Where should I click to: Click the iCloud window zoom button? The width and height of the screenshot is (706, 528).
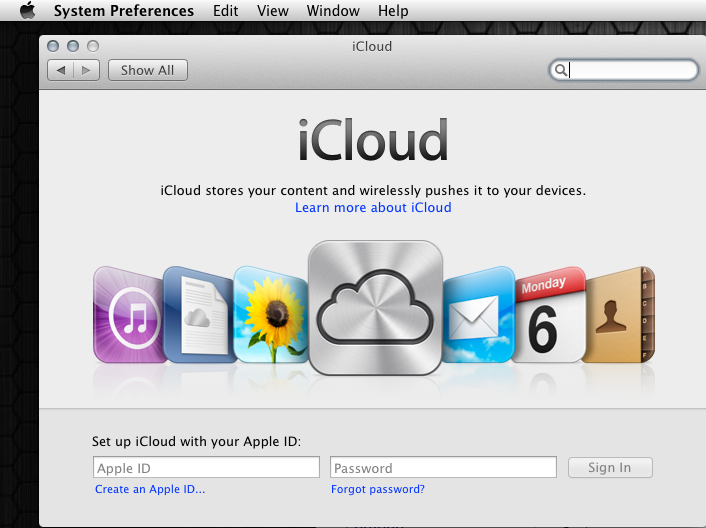tap(93, 46)
